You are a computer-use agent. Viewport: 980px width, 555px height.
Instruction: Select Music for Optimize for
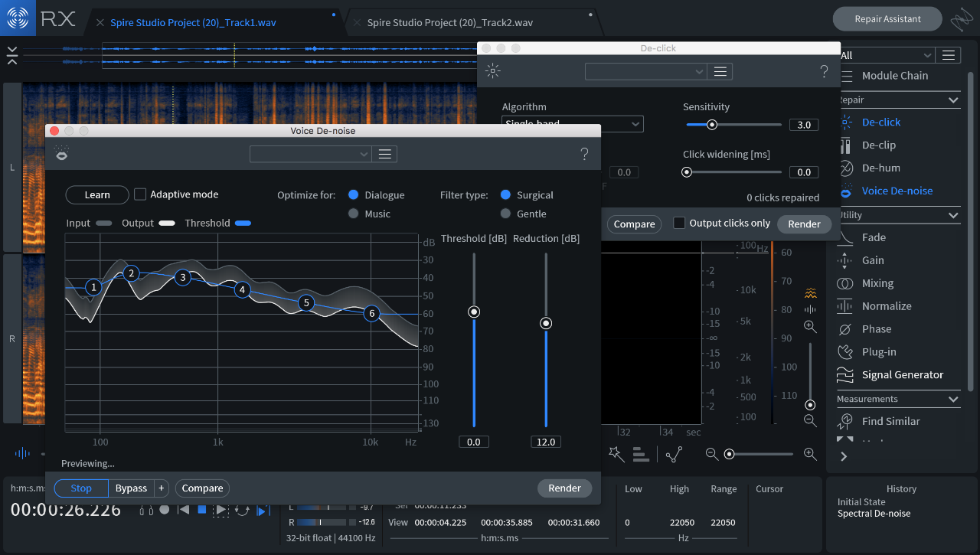354,214
